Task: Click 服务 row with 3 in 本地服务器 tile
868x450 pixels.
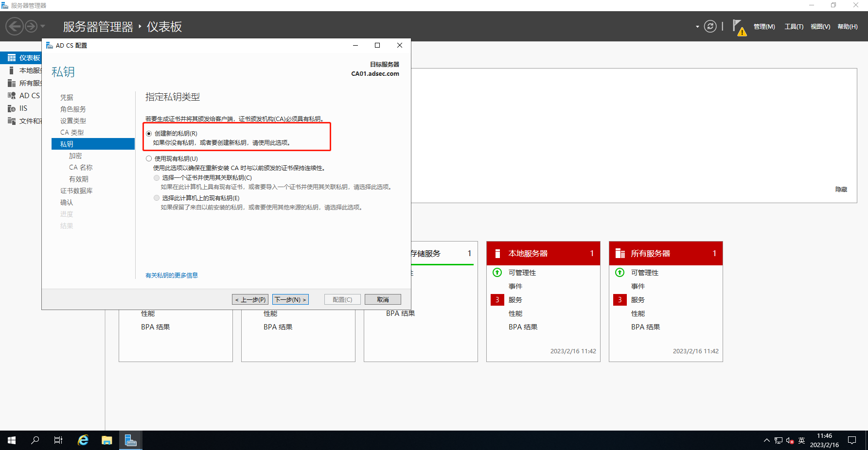Action: 515,300
